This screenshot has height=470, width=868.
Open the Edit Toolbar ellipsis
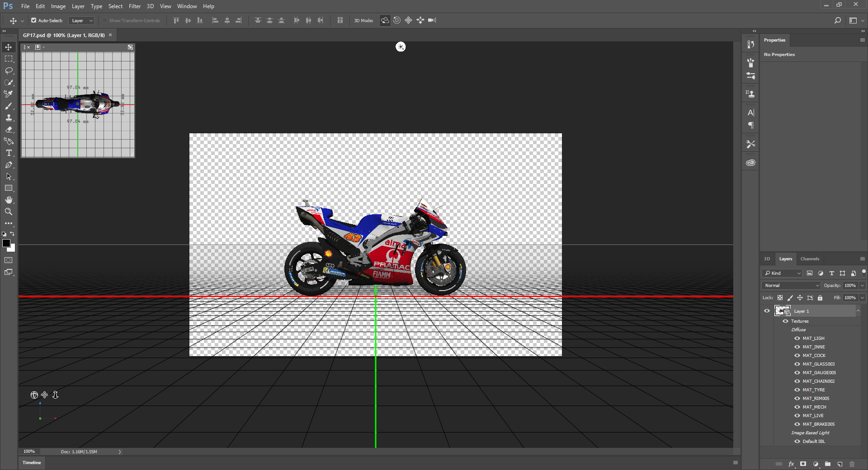point(9,223)
